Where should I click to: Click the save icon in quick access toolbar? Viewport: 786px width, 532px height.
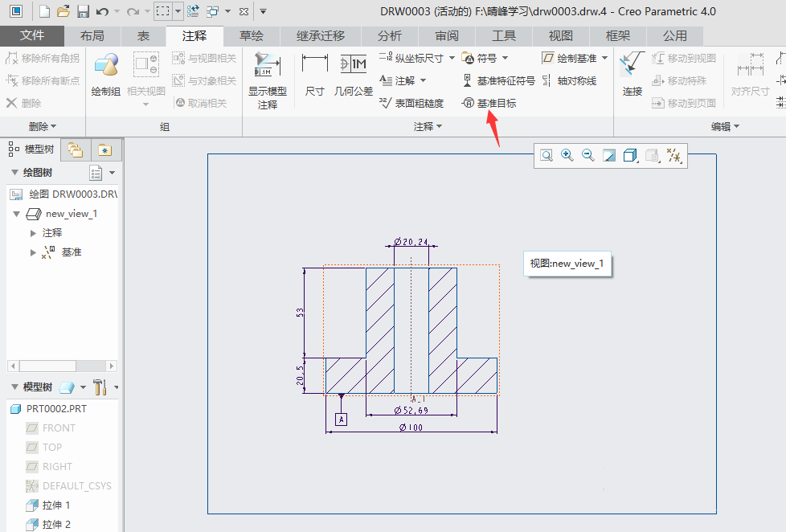[x=83, y=11]
